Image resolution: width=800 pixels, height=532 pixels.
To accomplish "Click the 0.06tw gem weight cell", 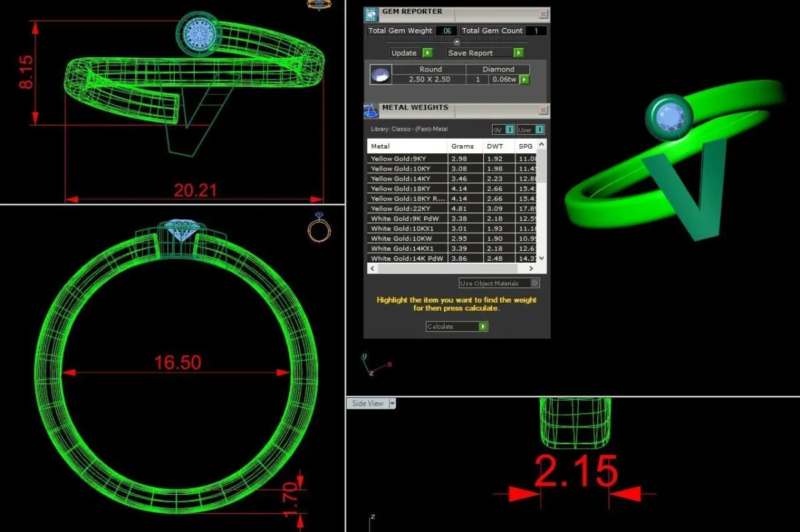I will (504, 79).
